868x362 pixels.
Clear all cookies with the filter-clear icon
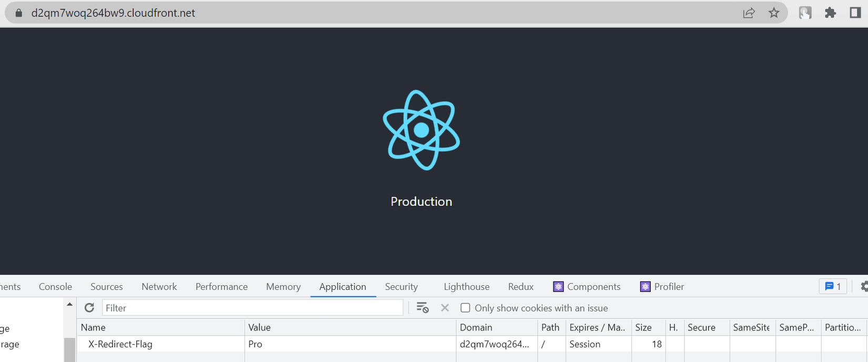pyautogui.click(x=422, y=308)
